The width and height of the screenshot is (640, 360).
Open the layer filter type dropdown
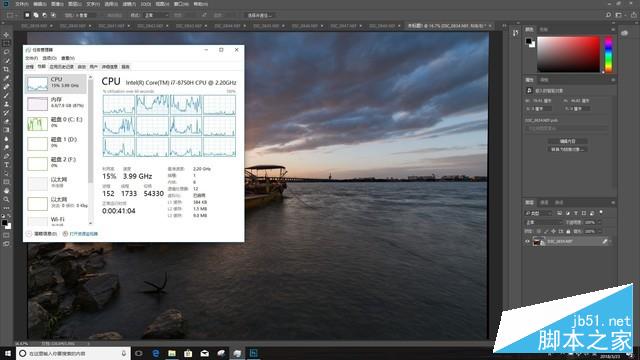[x=539, y=213]
